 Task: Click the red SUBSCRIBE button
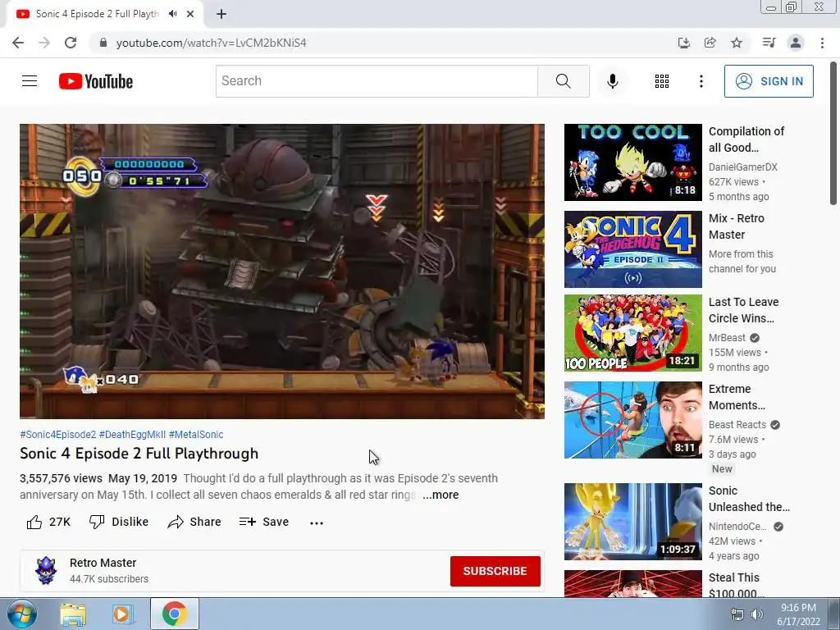[x=495, y=571]
